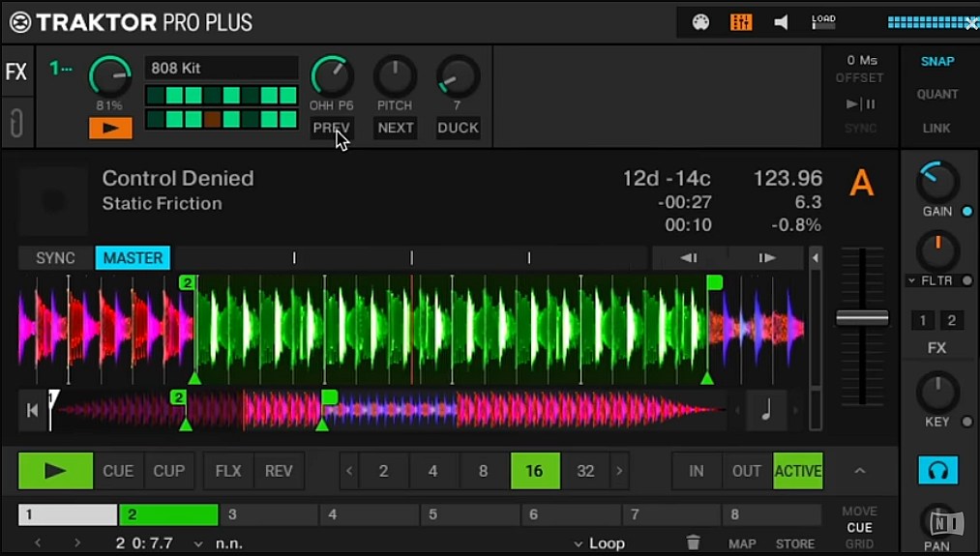This screenshot has width=980, height=556.
Task: Start the pattern player orange play button
Action: coord(110,128)
